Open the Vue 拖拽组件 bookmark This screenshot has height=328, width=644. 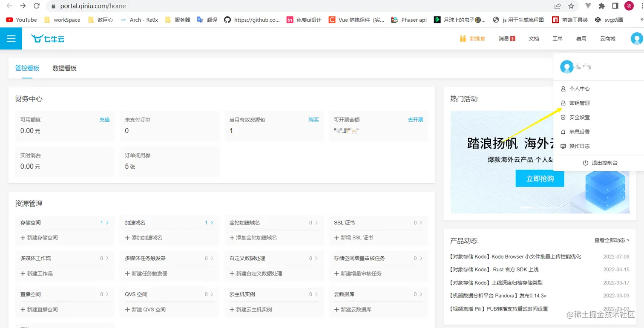[356, 20]
